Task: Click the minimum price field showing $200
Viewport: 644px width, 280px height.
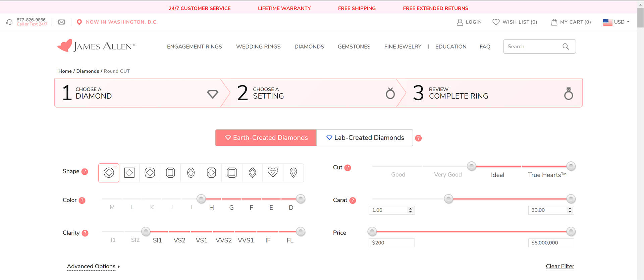Action: 392,243
